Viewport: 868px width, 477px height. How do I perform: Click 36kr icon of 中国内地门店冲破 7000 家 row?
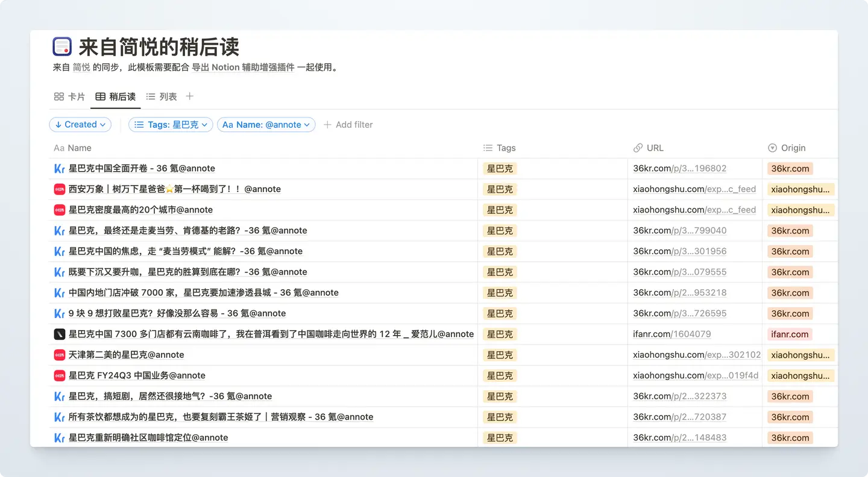pos(59,293)
